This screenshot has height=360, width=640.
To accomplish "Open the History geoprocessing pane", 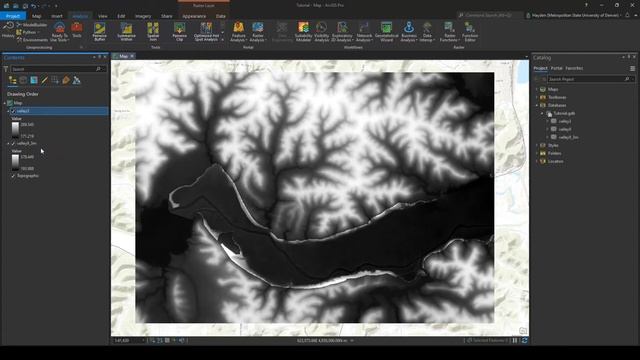I will tap(8, 29).
